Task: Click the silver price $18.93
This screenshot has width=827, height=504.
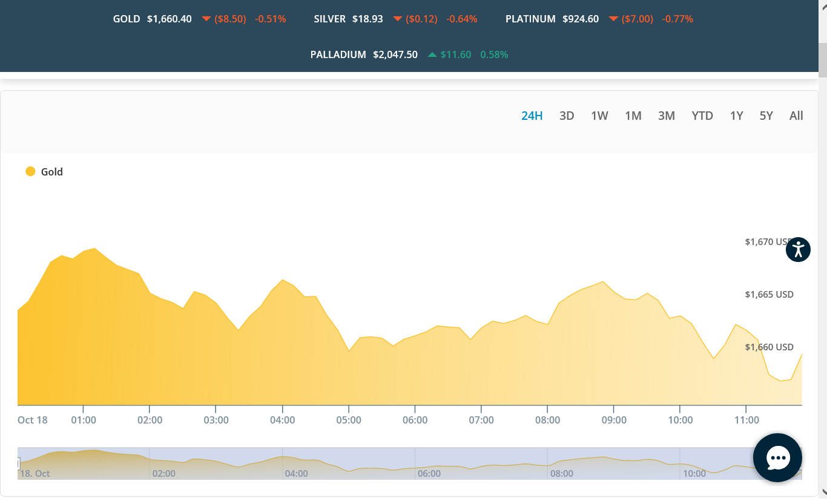Action: click(x=367, y=19)
